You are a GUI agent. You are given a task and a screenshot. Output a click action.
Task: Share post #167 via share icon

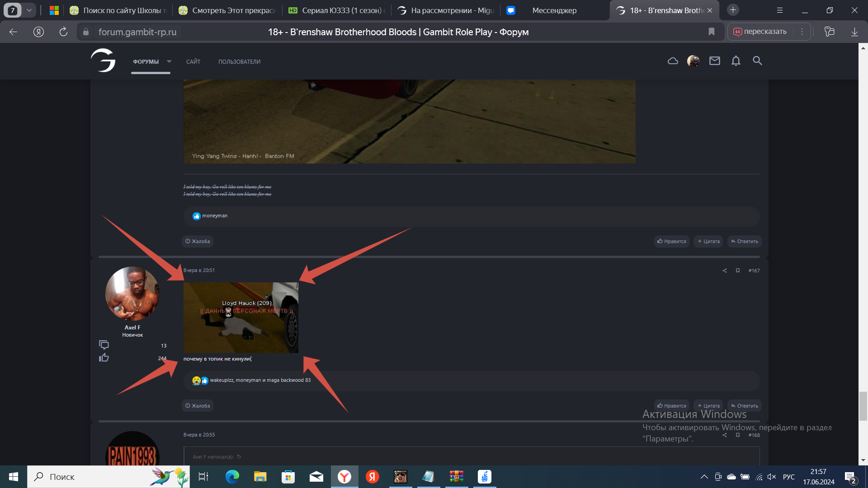pos(725,271)
